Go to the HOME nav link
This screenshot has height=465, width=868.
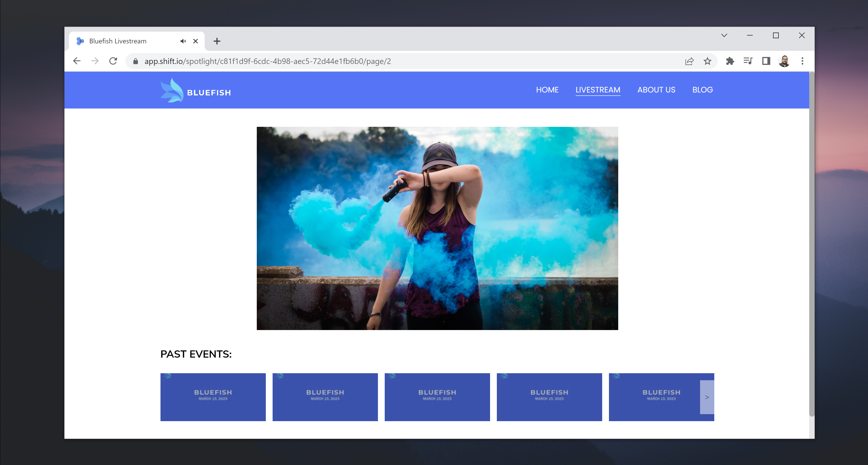pos(547,90)
